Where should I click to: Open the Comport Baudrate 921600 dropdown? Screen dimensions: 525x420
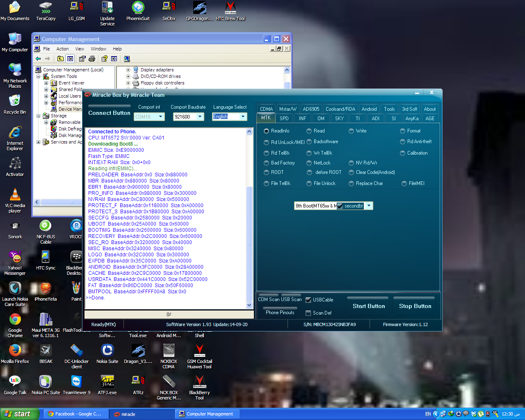(200, 117)
